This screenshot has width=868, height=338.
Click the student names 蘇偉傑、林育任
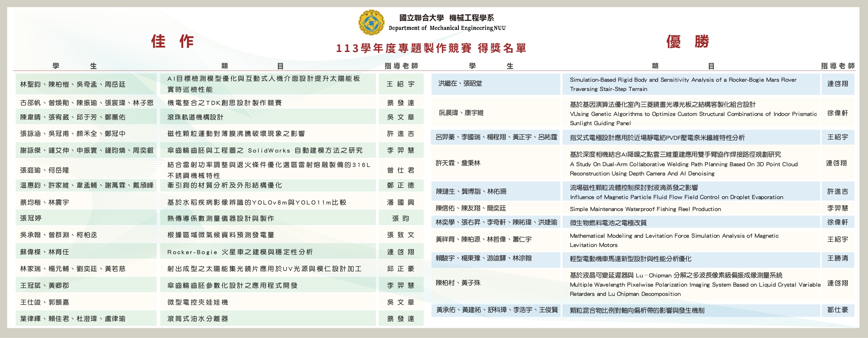45,252
